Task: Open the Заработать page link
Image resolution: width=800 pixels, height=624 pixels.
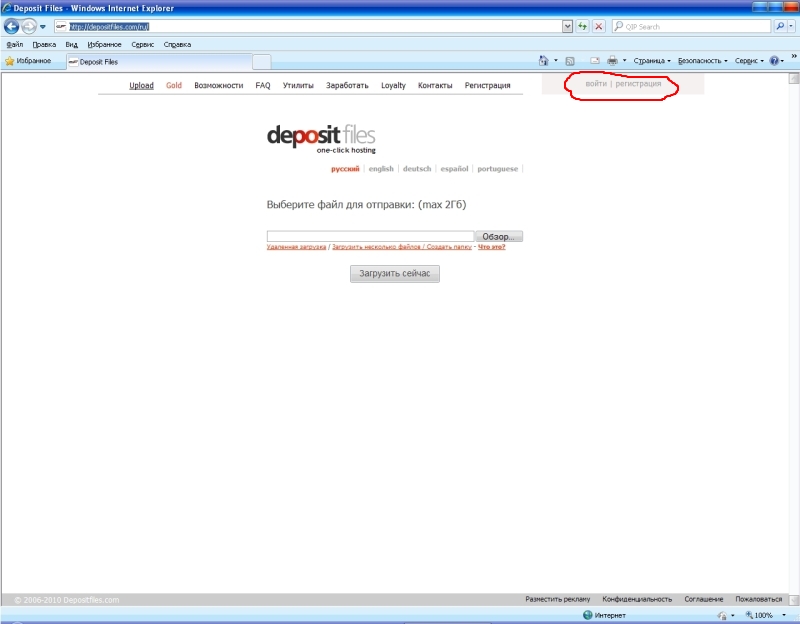Action: 347,85
